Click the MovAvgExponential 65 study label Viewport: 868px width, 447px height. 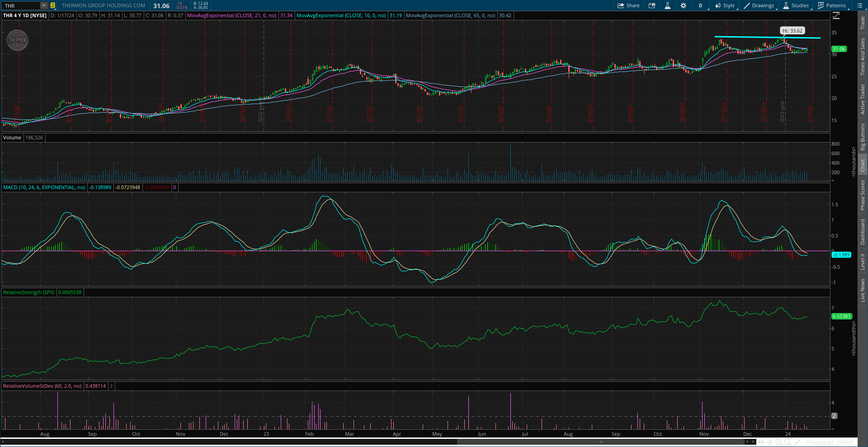click(451, 15)
